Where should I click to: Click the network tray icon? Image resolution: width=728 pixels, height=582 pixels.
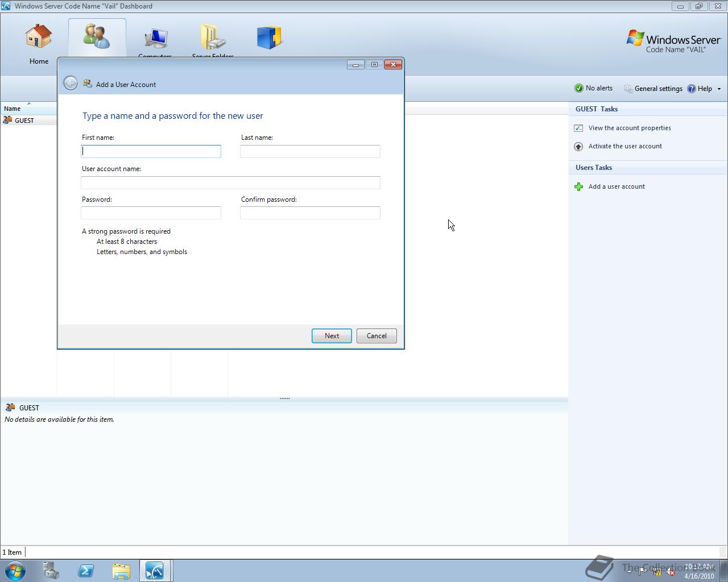click(657, 571)
